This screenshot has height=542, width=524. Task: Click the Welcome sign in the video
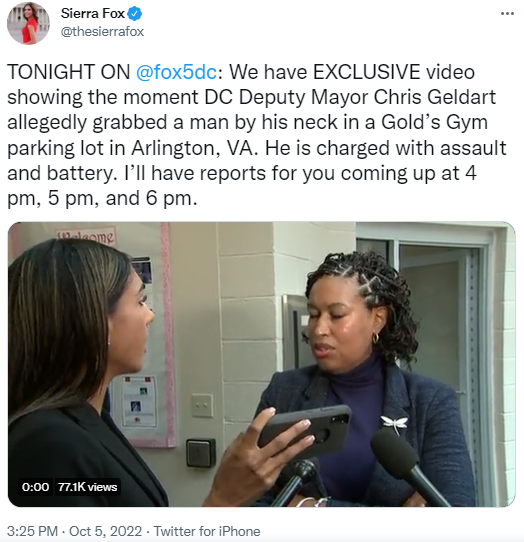pos(86,235)
